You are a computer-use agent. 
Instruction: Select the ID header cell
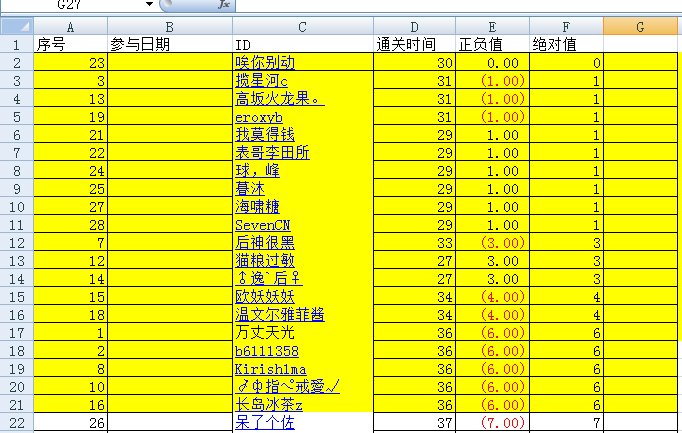click(303, 44)
